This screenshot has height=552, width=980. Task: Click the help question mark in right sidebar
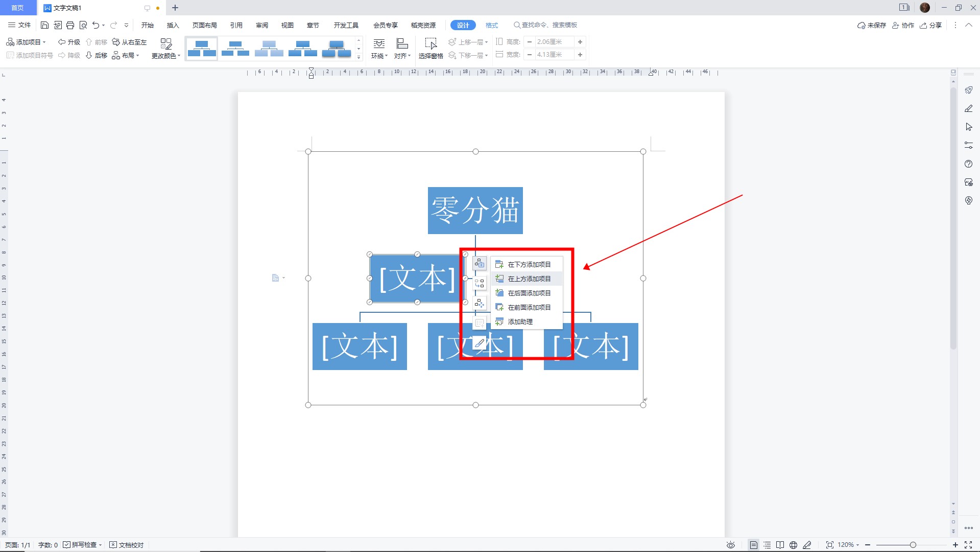pos(968,164)
